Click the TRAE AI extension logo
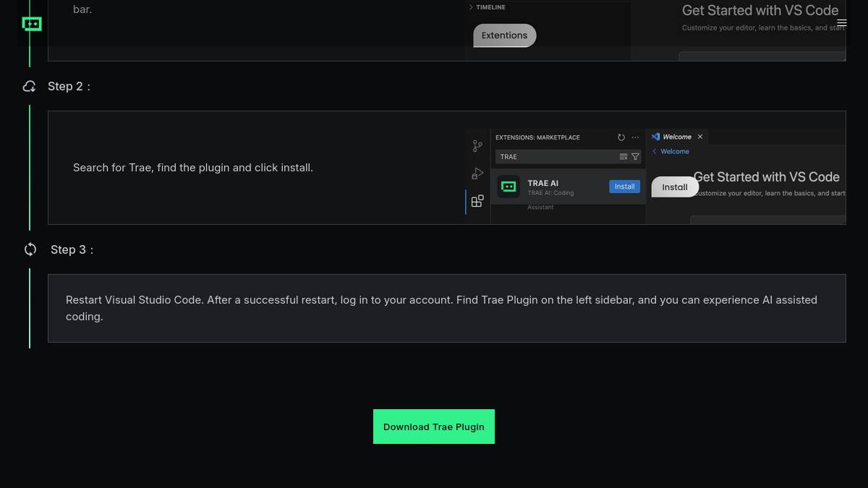 point(509,187)
